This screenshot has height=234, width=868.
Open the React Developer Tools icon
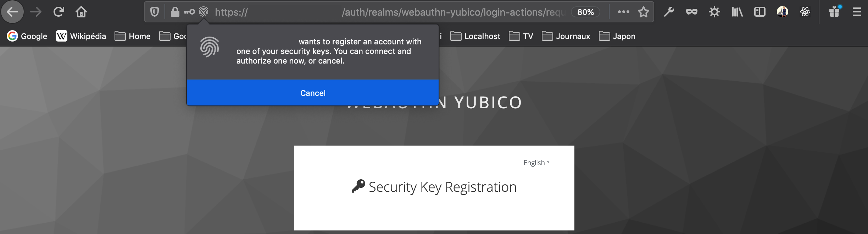point(805,12)
